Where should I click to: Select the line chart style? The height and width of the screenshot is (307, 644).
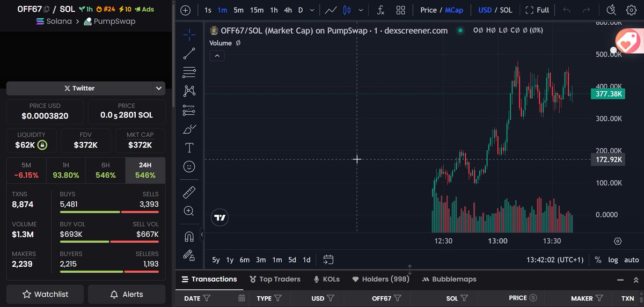331,10
